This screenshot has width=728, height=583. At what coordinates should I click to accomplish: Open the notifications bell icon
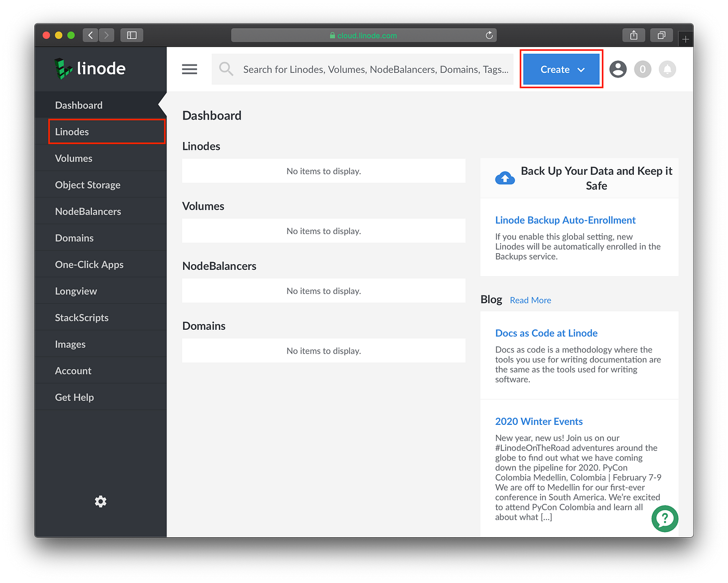[667, 69]
